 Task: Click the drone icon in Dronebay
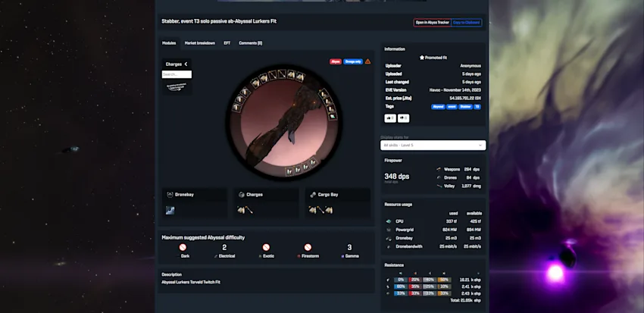[x=170, y=211]
